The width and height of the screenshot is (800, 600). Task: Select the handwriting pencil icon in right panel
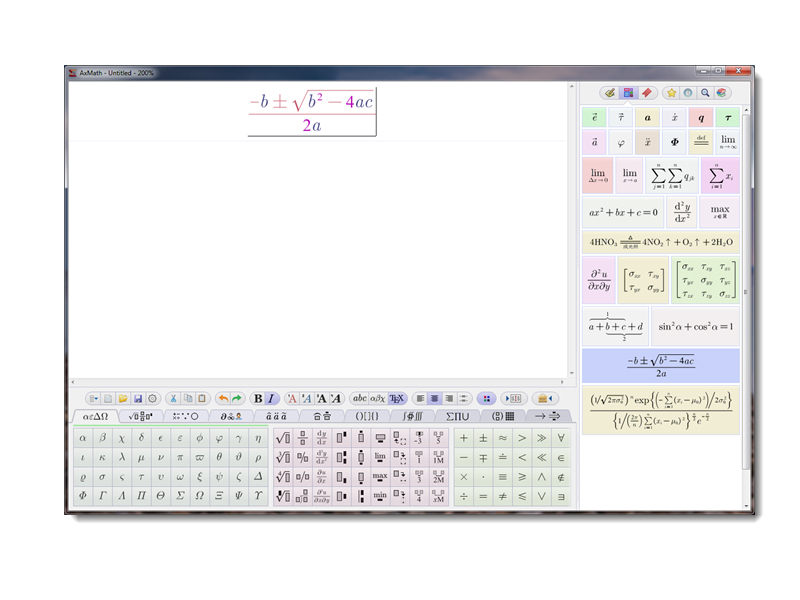point(611,89)
